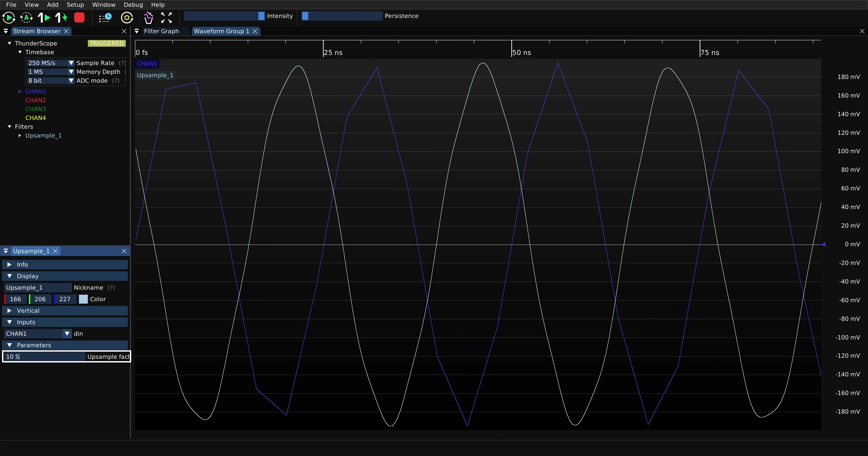868x456 pixels.
Task: Stop acquisition with the red square button
Action: point(79,17)
